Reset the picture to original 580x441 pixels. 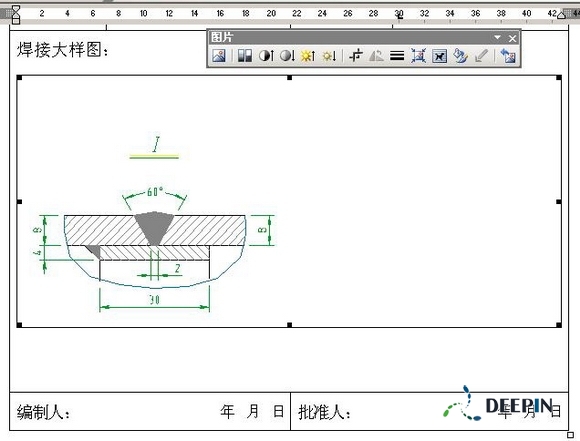(508, 56)
